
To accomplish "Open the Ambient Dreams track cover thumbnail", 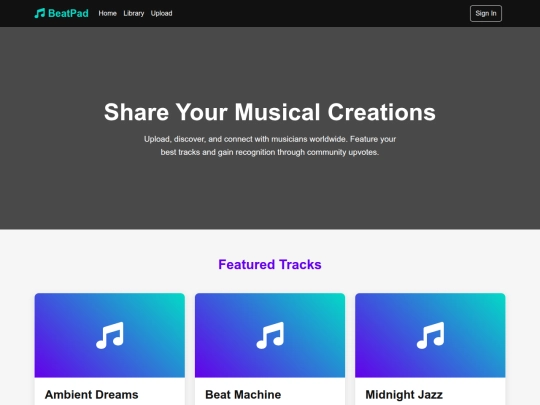I will pyautogui.click(x=110, y=335).
